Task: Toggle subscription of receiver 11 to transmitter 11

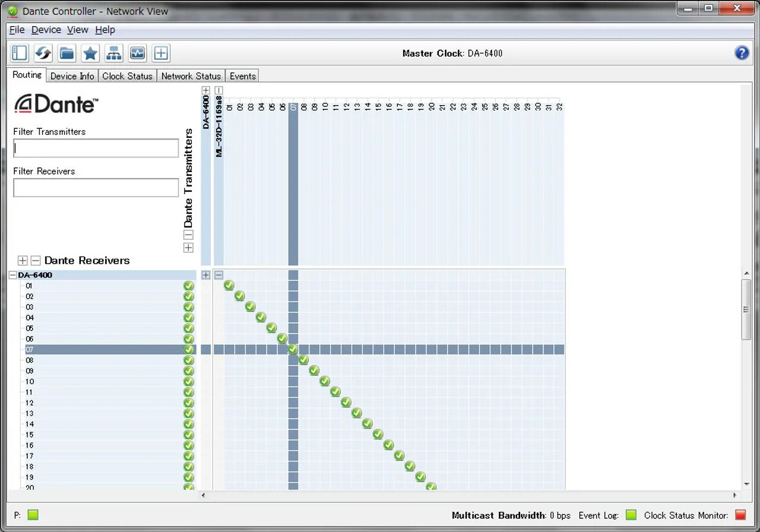Action: pos(335,392)
